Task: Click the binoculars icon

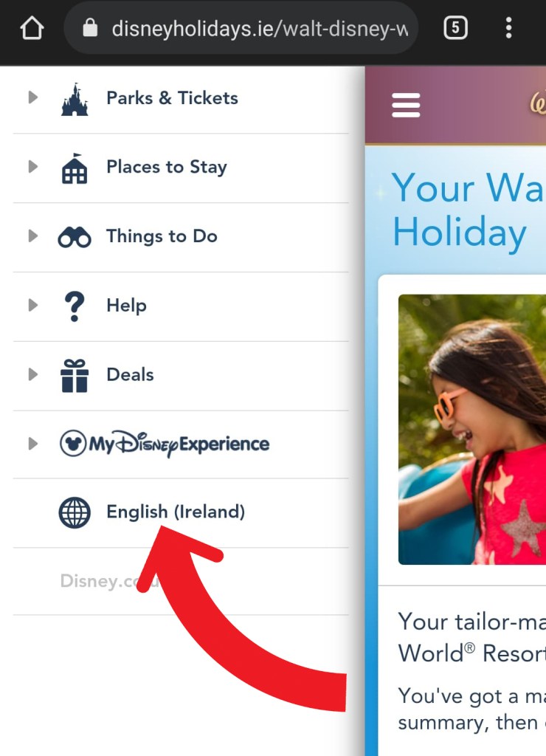Action: [75, 237]
